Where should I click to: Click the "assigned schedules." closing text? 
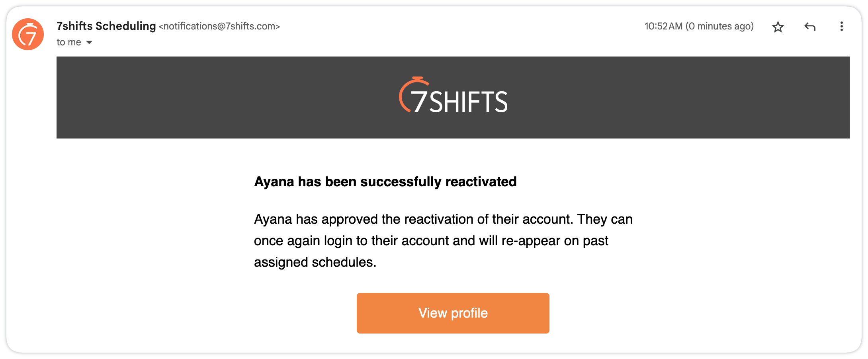[x=315, y=262]
